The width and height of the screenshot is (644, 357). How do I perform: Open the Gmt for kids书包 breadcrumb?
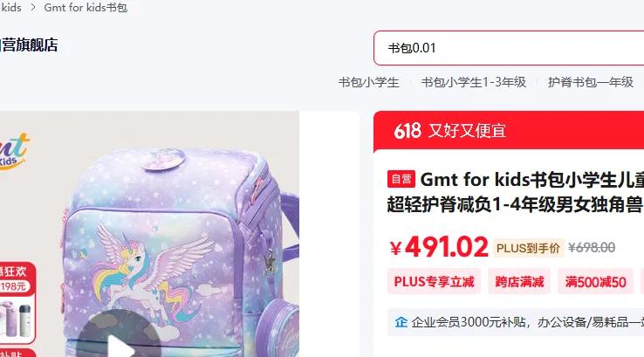[86, 7]
